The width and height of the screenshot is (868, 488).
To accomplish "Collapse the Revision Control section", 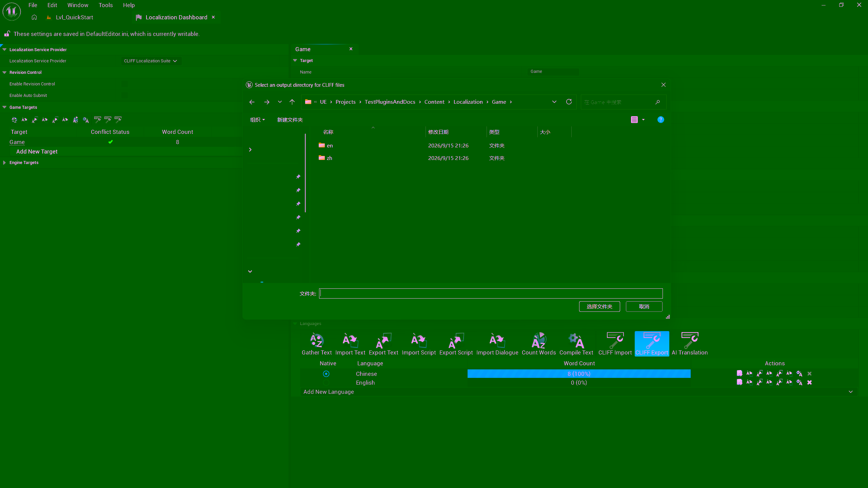I will click(4, 73).
